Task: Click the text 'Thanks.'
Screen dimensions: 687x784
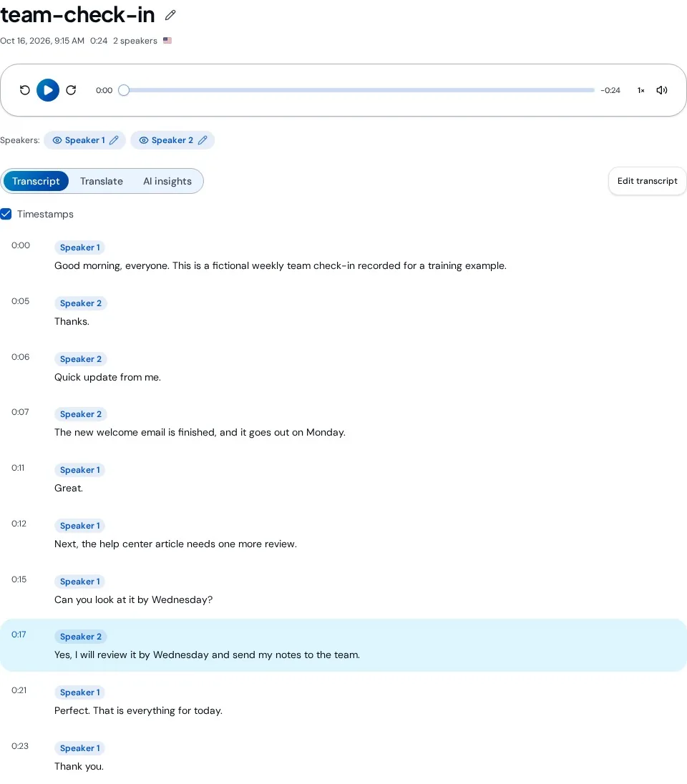Action: click(72, 321)
